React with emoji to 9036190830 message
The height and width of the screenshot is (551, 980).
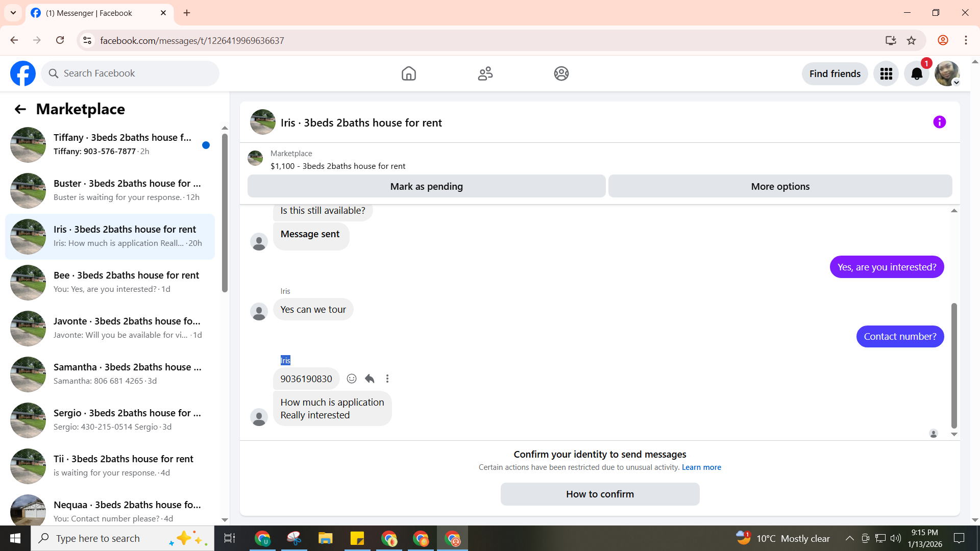pos(352,379)
